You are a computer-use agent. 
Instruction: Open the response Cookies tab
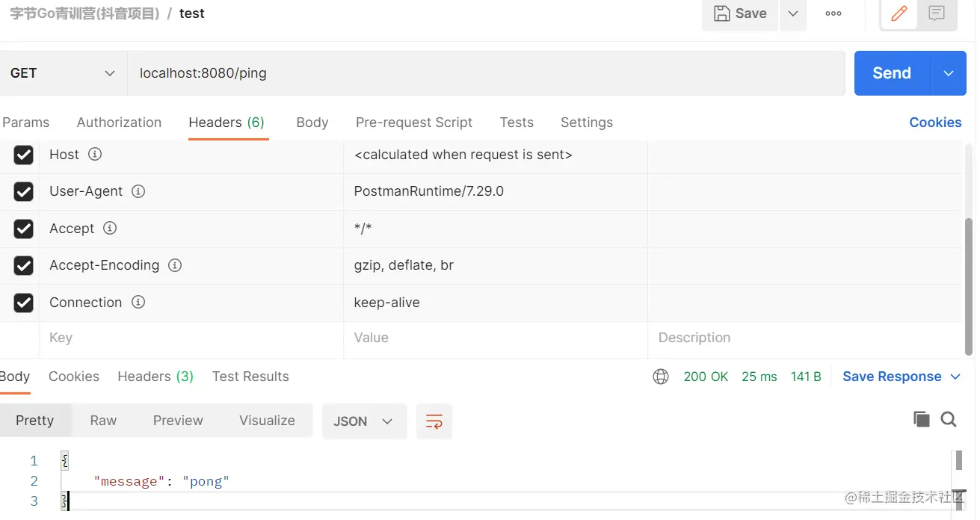click(x=74, y=377)
